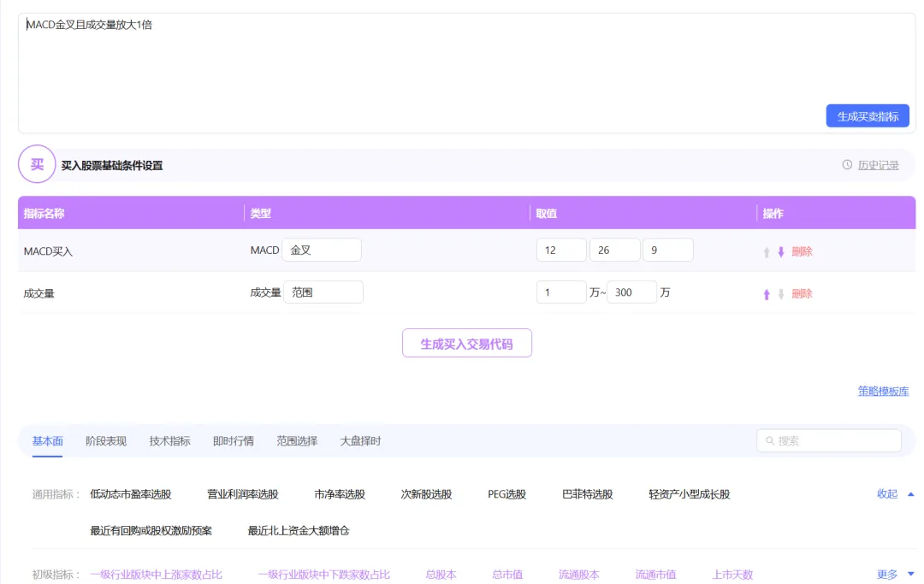Switch to 范围选择 tab
924x584 pixels.
(x=297, y=441)
